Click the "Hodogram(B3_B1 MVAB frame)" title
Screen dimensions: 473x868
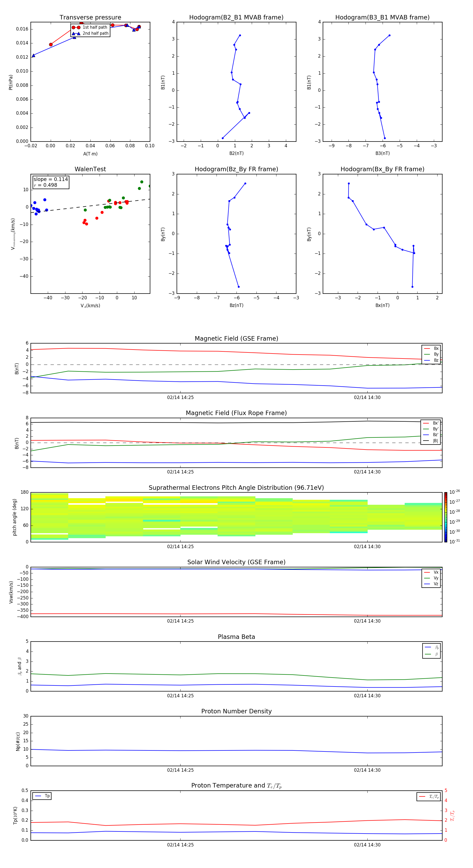coord(382,18)
